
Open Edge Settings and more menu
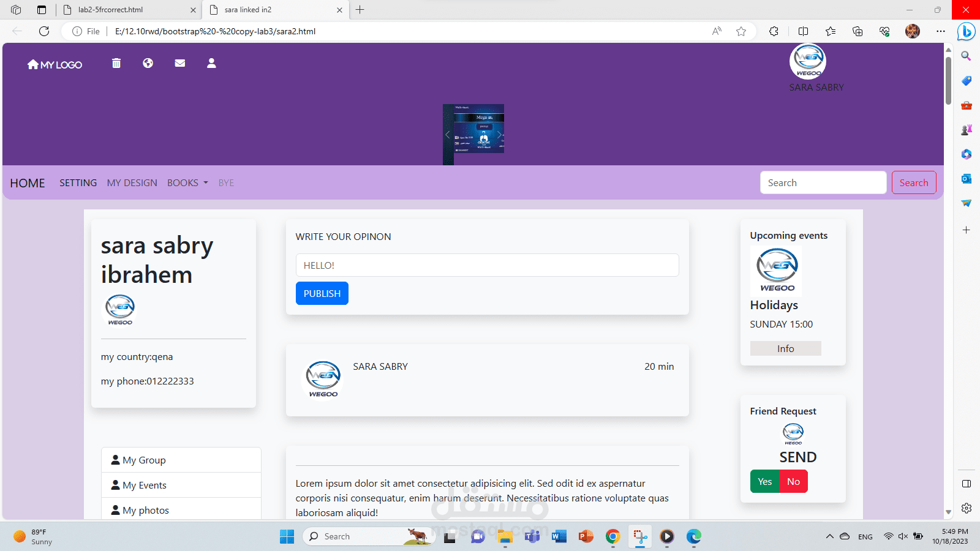coord(941,31)
